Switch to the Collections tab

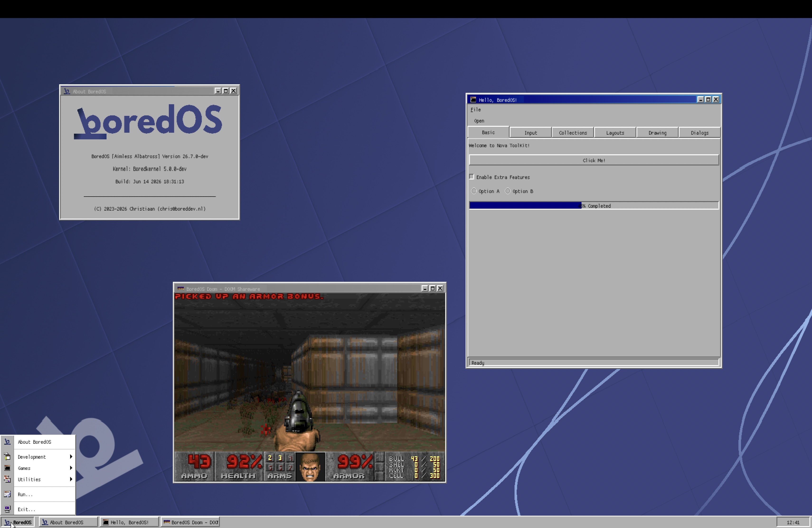[573, 133]
